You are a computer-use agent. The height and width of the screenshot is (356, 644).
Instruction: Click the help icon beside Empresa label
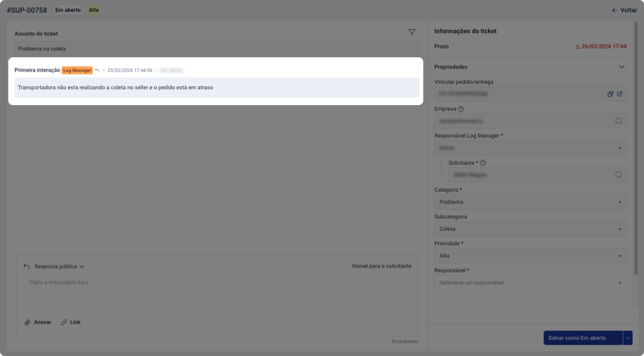coord(461,109)
